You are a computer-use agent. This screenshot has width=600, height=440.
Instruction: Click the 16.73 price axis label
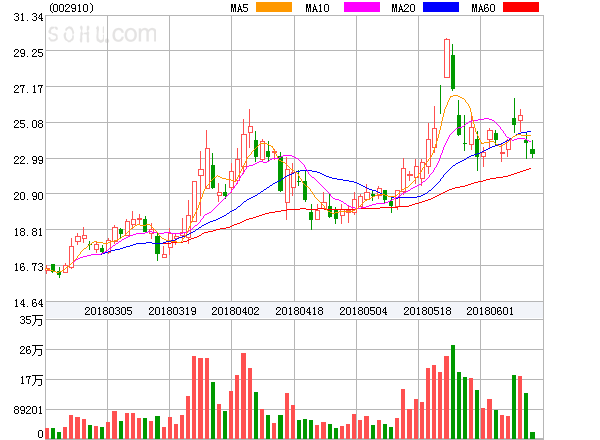28,267
